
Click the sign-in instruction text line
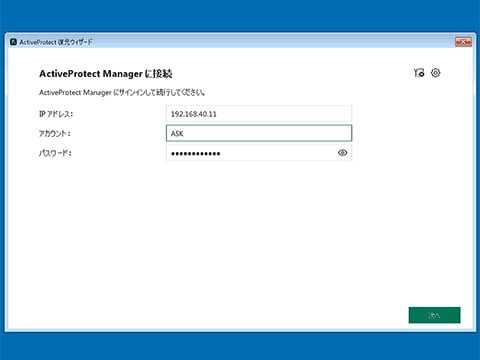coord(122,93)
